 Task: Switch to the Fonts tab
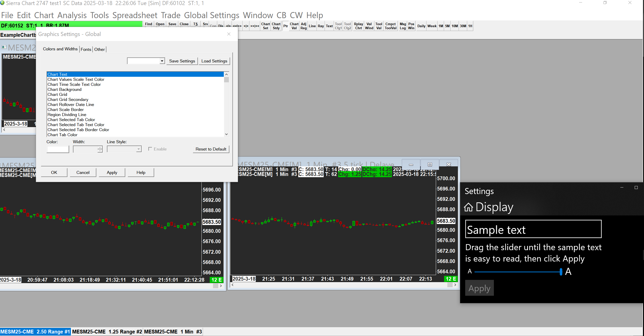pos(86,49)
